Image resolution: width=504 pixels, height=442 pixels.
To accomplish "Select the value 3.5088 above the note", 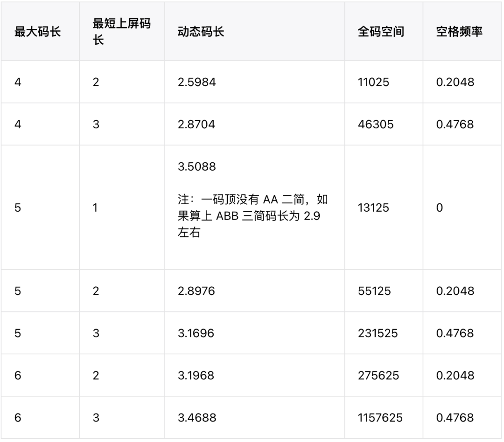I will pos(197,167).
